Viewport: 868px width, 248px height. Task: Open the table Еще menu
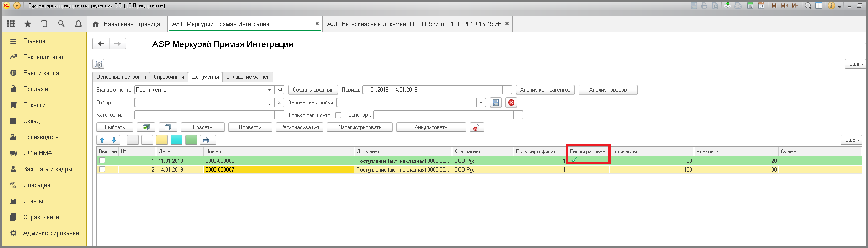[852, 140]
